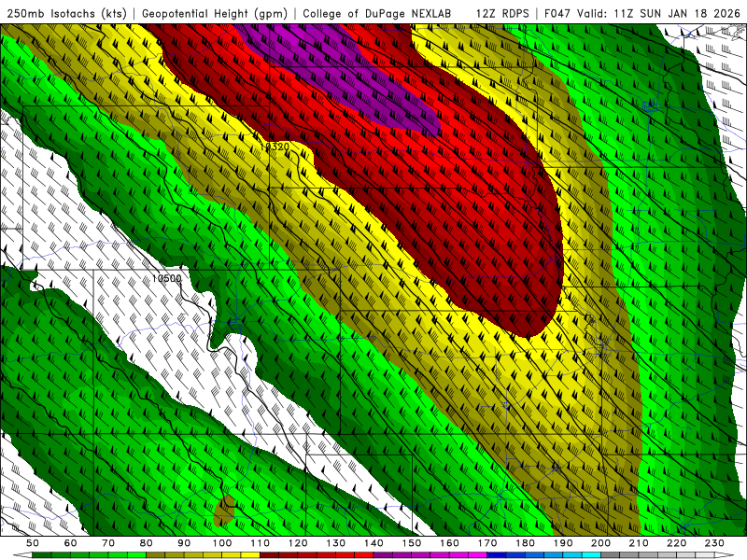Click the 170 value on the legend
The height and width of the screenshot is (560, 747).
(486, 543)
